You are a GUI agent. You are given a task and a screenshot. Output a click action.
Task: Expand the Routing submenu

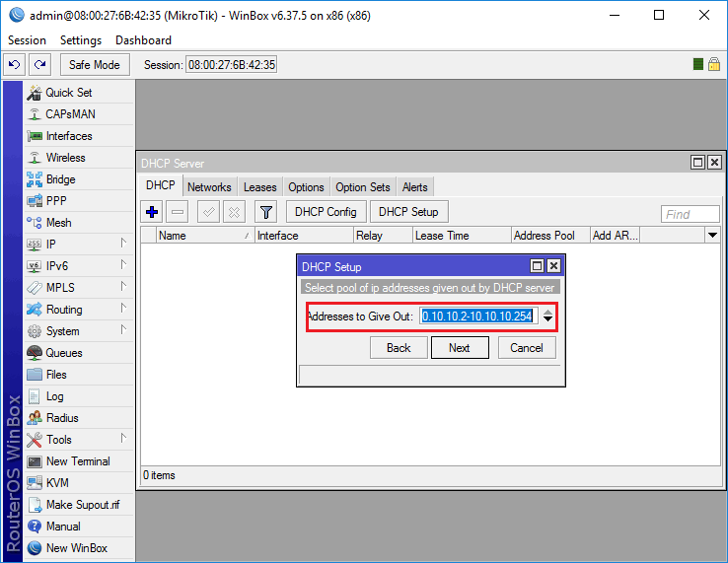tap(123, 309)
